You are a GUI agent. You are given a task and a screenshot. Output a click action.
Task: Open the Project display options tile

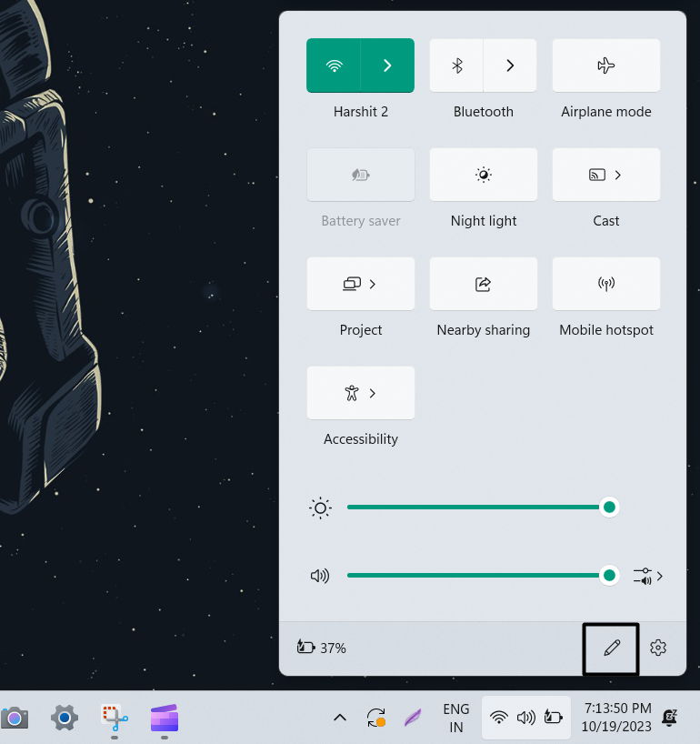click(360, 284)
